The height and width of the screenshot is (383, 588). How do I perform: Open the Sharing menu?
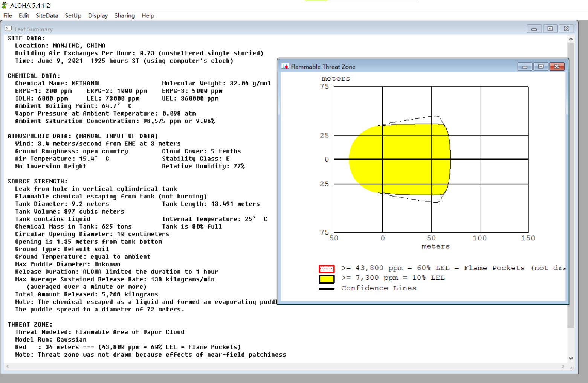point(125,15)
